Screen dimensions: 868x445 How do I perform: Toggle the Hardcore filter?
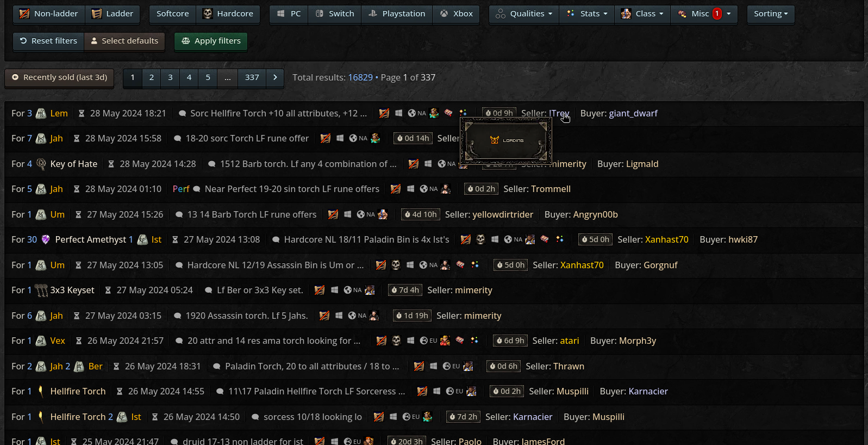tap(228, 14)
